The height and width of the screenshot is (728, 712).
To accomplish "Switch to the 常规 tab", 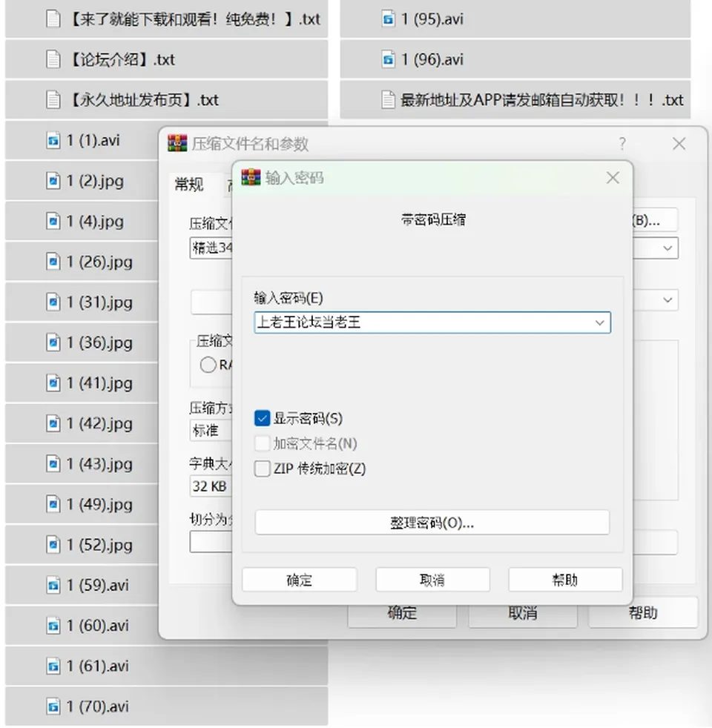I will coord(188,185).
